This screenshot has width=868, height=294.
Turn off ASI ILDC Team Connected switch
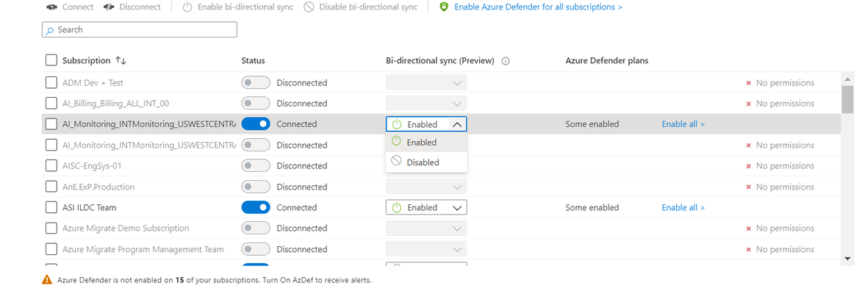pyautogui.click(x=256, y=207)
